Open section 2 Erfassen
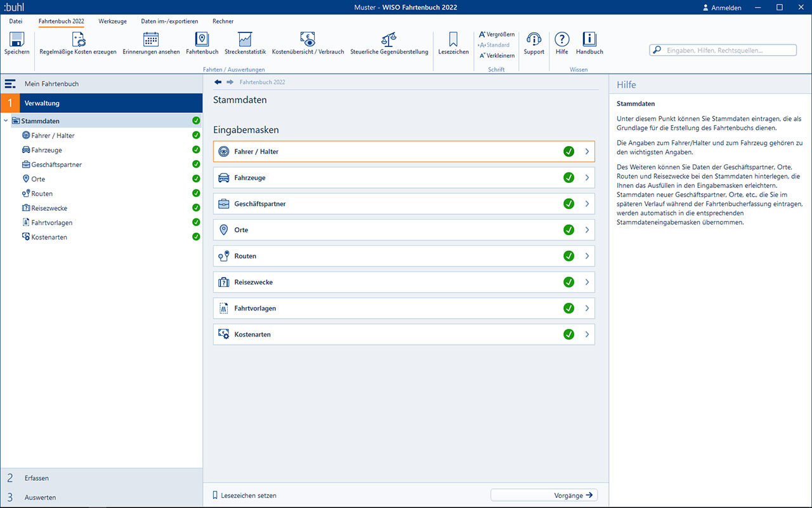The image size is (812, 508). [x=101, y=478]
